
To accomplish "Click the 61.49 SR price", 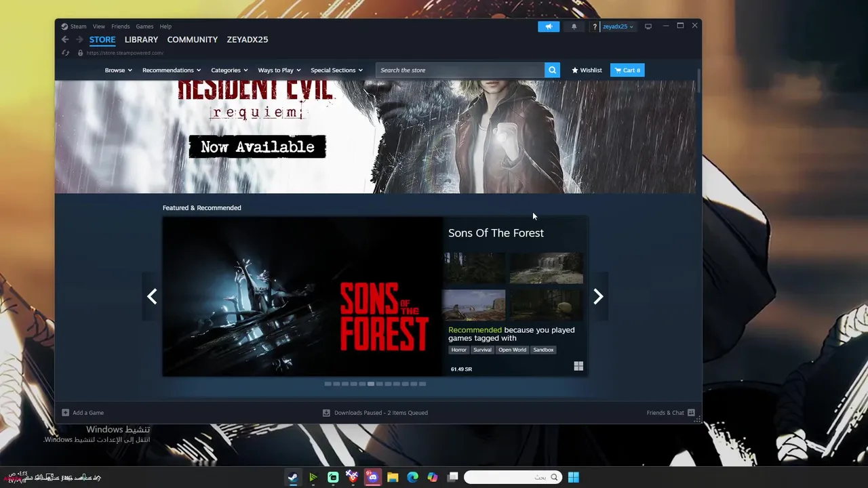I will click(461, 369).
